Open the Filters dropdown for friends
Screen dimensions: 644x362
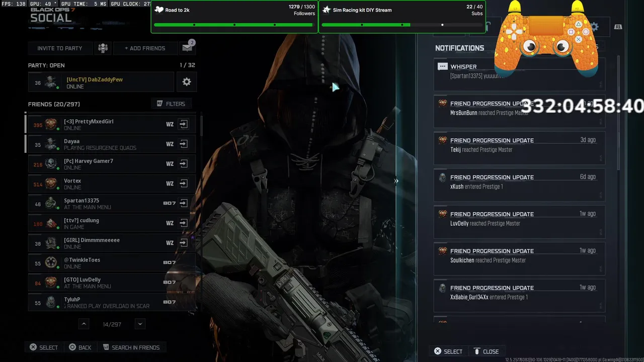coord(171,104)
